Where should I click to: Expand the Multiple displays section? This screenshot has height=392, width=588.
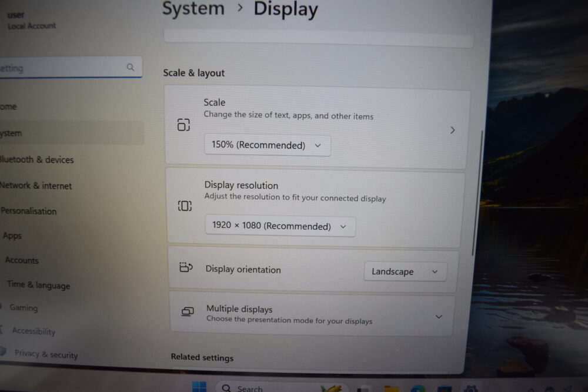click(x=439, y=317)
